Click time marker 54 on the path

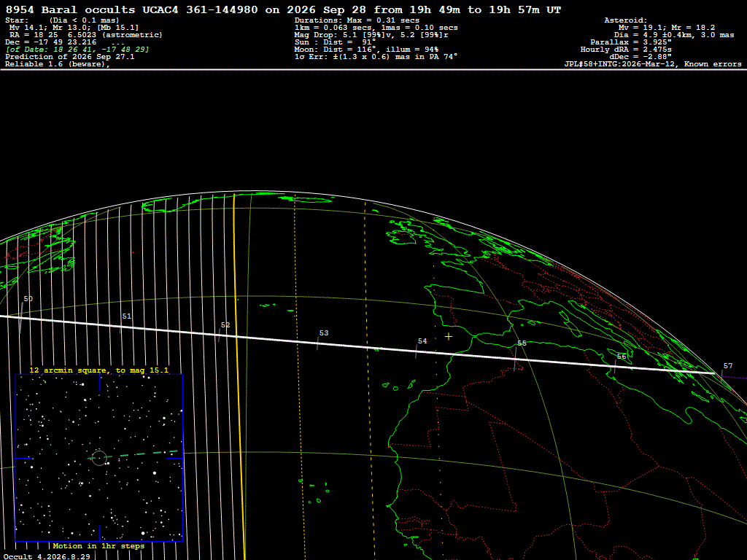click(422, 341)
